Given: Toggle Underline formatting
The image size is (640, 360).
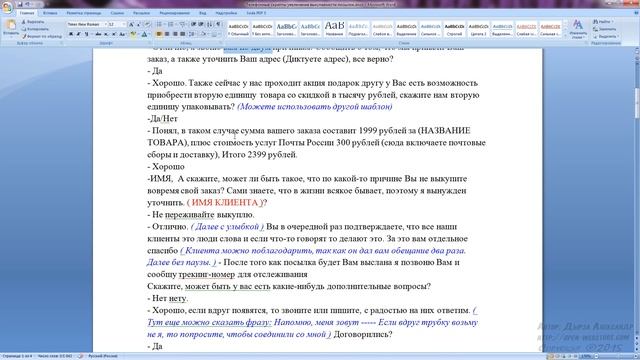Looking at the screenshot, I should tap(87, 34).
